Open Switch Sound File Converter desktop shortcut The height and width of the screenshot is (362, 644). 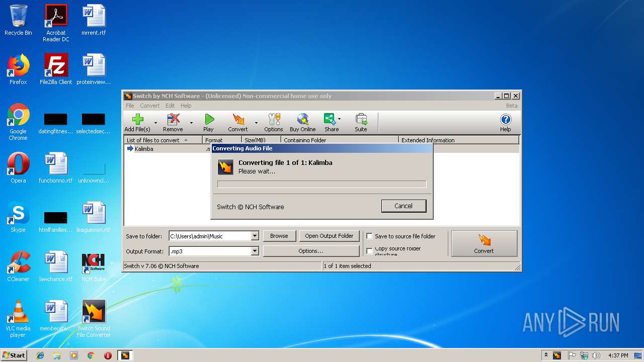coord(94,319)
